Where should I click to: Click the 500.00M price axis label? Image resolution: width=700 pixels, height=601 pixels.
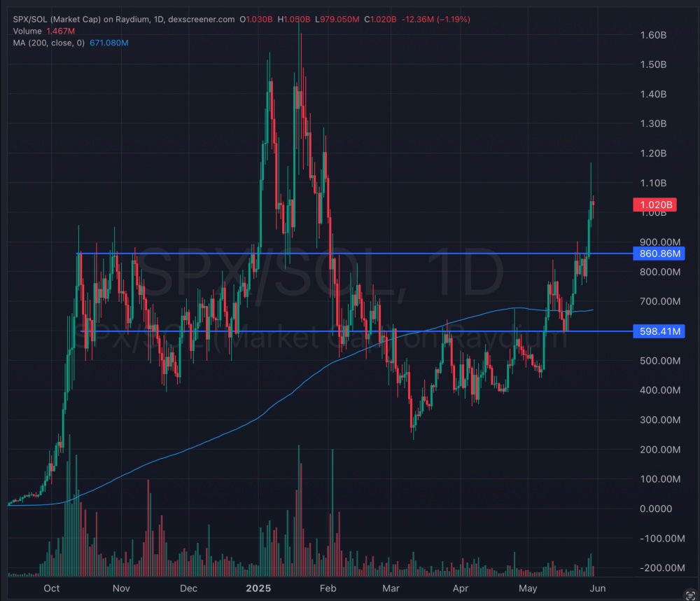pos(660,361)
